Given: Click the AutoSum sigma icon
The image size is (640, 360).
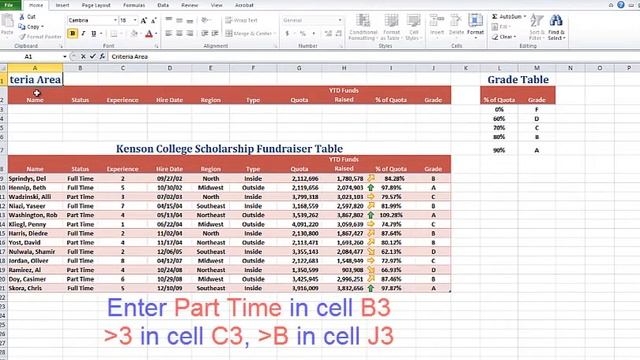Looking at the screenshot, I should 494,17.
